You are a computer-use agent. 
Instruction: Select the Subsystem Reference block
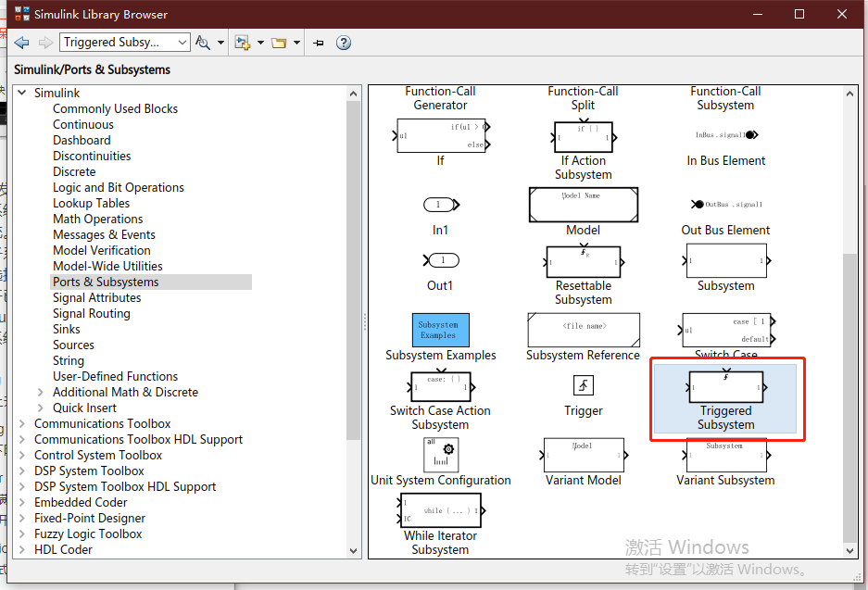tap(584, 330)
